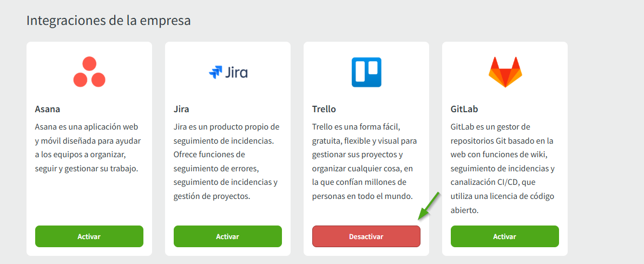Click the GitLab description paragraph

point(503,168)
